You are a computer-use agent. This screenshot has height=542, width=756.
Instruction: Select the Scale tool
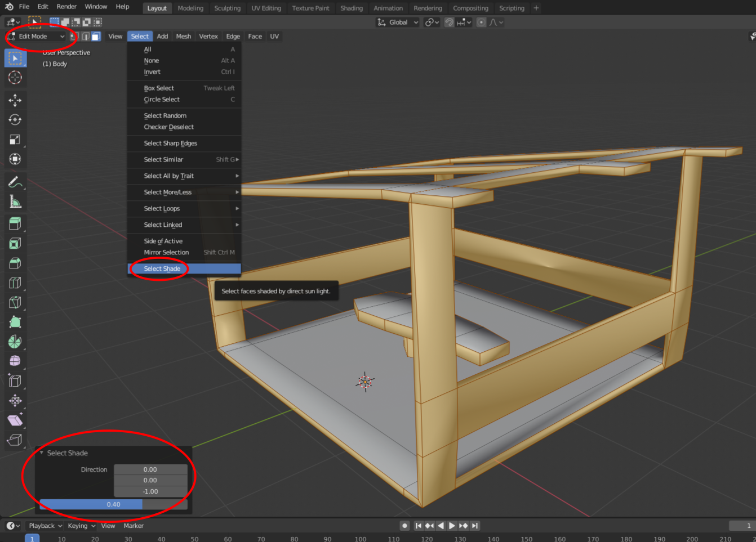(15, 139)
